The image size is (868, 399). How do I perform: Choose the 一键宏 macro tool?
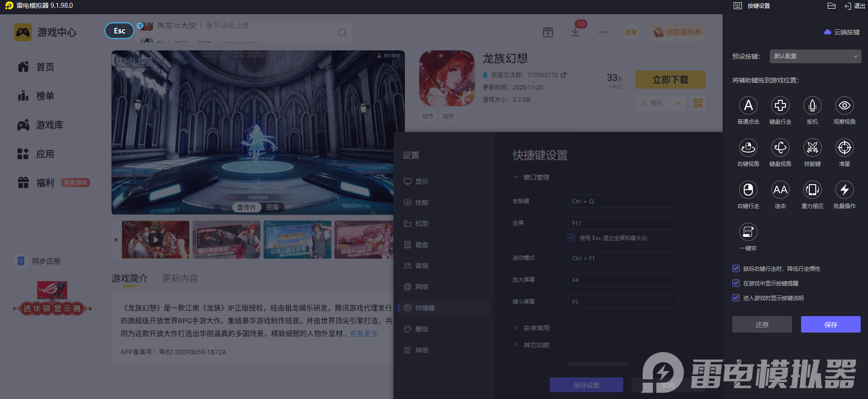(748, 232)
